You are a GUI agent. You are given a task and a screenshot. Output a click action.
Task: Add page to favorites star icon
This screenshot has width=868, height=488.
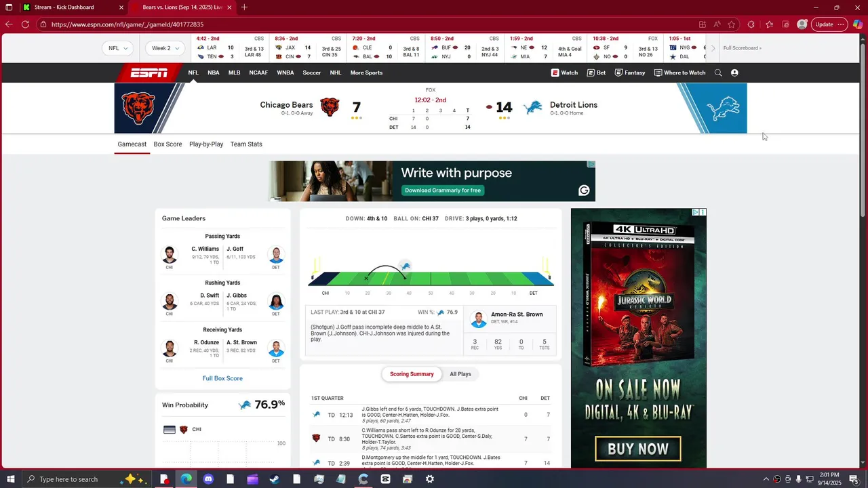coord(732,24)
